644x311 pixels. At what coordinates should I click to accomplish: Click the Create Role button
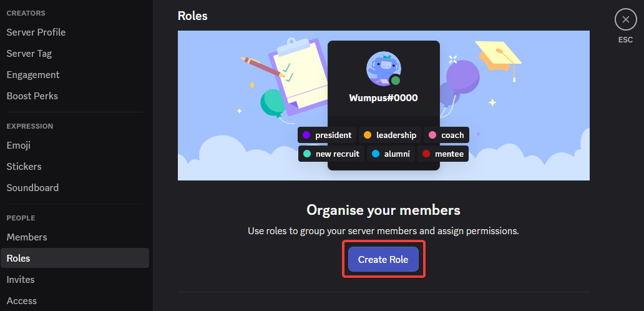click(x=383, y=259)
